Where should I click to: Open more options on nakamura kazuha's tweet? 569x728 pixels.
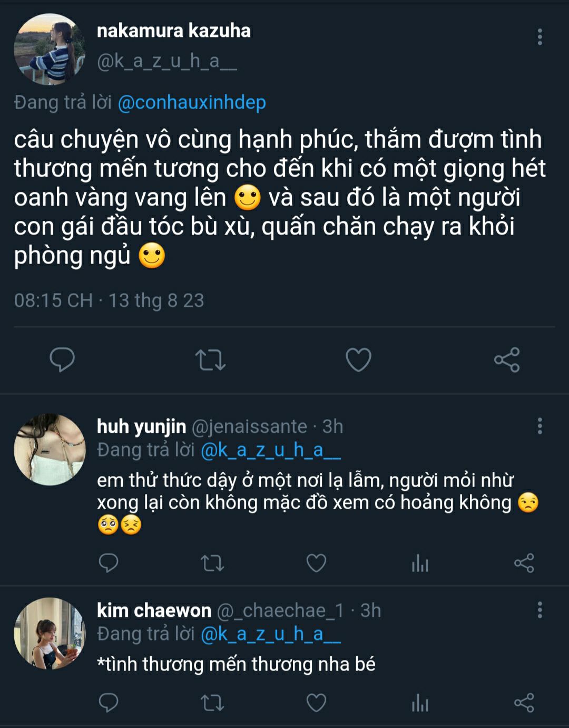539,37
